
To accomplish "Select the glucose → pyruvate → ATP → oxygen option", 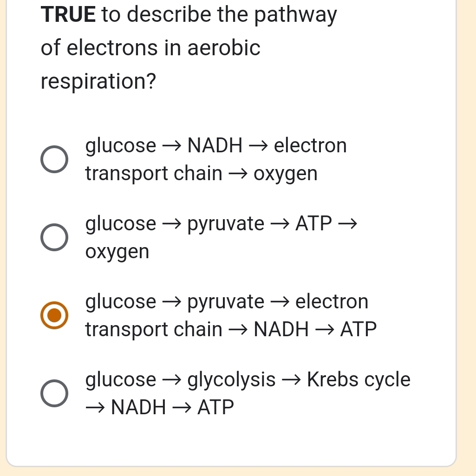I will (x=53, y=237).
